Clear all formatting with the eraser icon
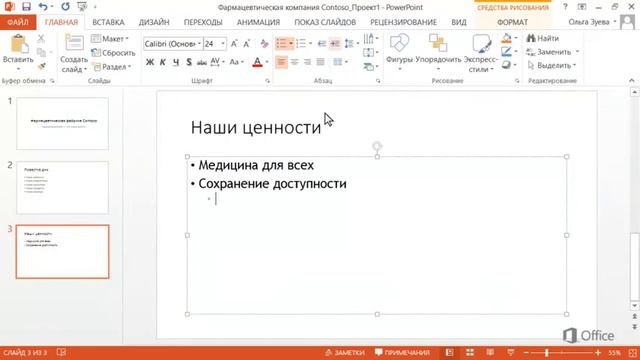 [x=264, y=44]
